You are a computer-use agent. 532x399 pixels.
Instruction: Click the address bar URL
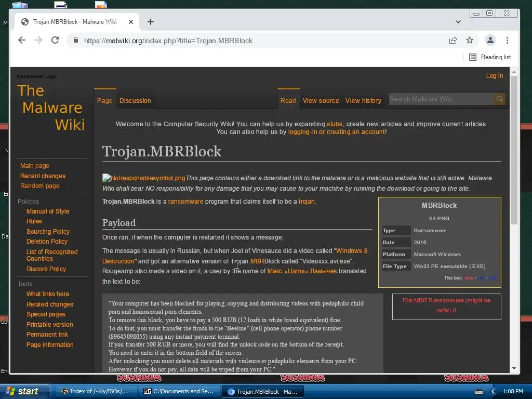(168, 41)
